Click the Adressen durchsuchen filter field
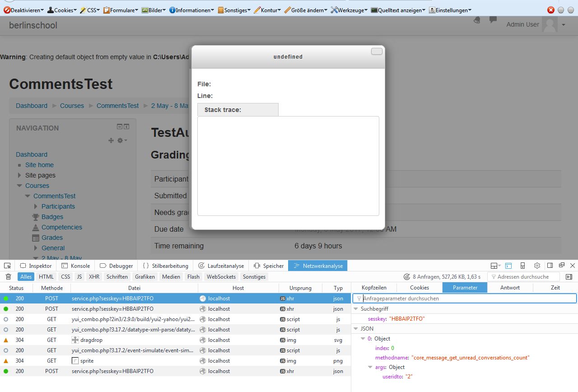578x392 pixels. click(x=523, y=276)
